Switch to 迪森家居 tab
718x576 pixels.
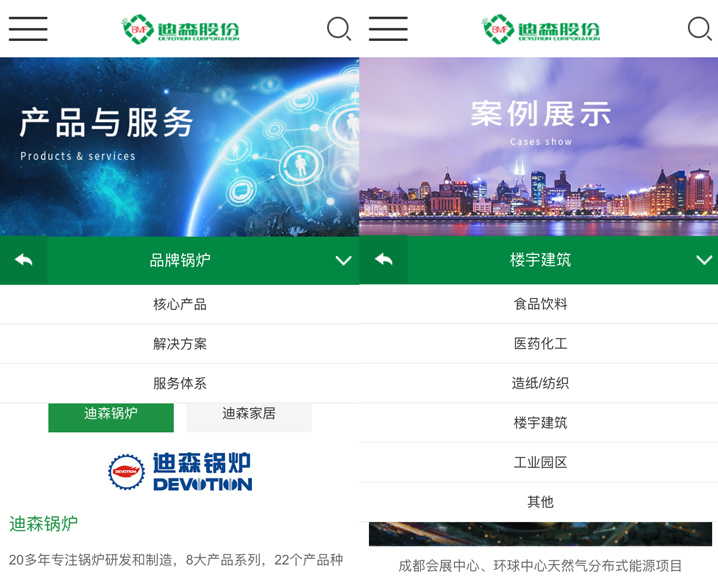click(x=249, y=417)
